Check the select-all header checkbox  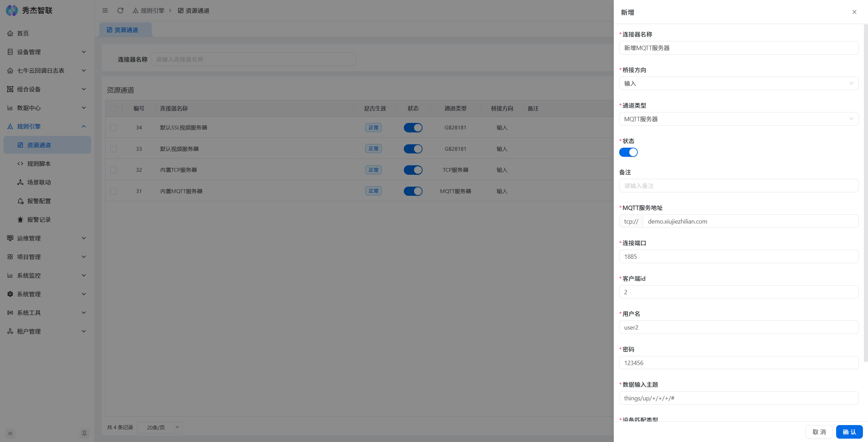pos(114,108)
